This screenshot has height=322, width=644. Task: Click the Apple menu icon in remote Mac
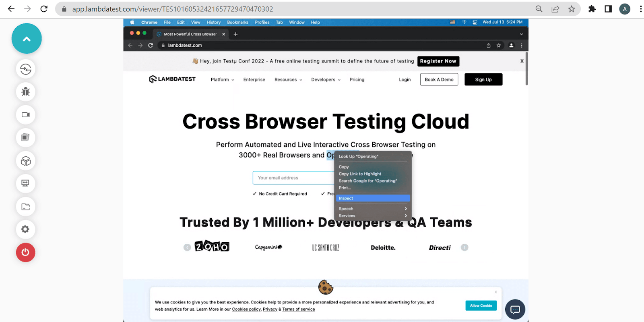[x=132, y=22]
